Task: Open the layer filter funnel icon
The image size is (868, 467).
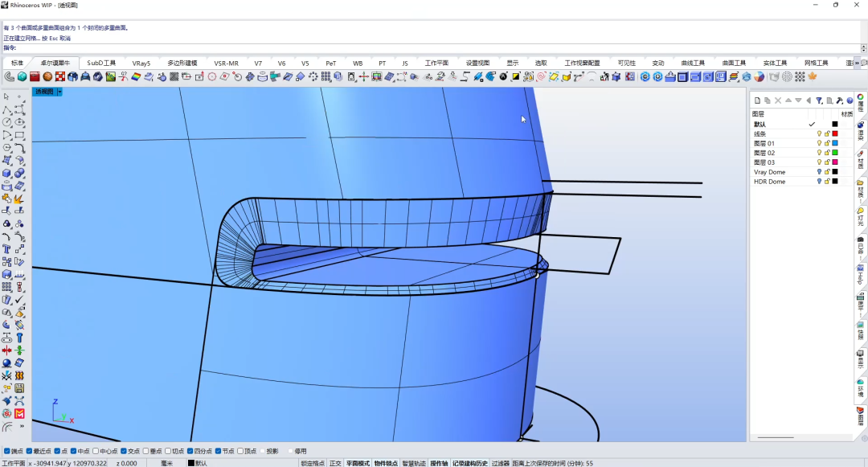Action: (819, 100)
